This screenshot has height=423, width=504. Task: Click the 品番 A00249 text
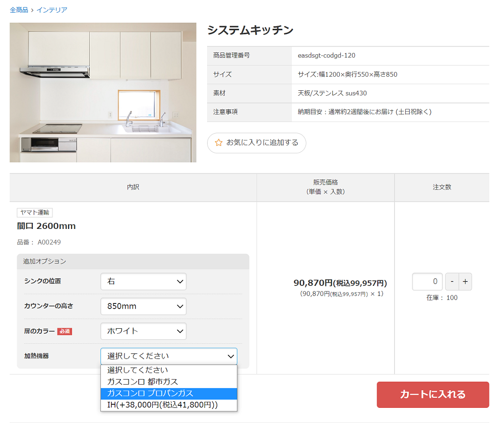(39, 242)
